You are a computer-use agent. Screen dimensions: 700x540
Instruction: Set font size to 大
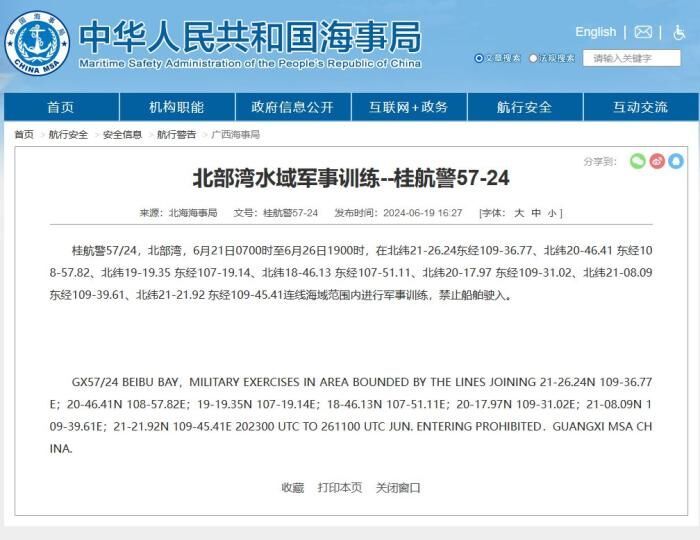click(x=519, y=213)
